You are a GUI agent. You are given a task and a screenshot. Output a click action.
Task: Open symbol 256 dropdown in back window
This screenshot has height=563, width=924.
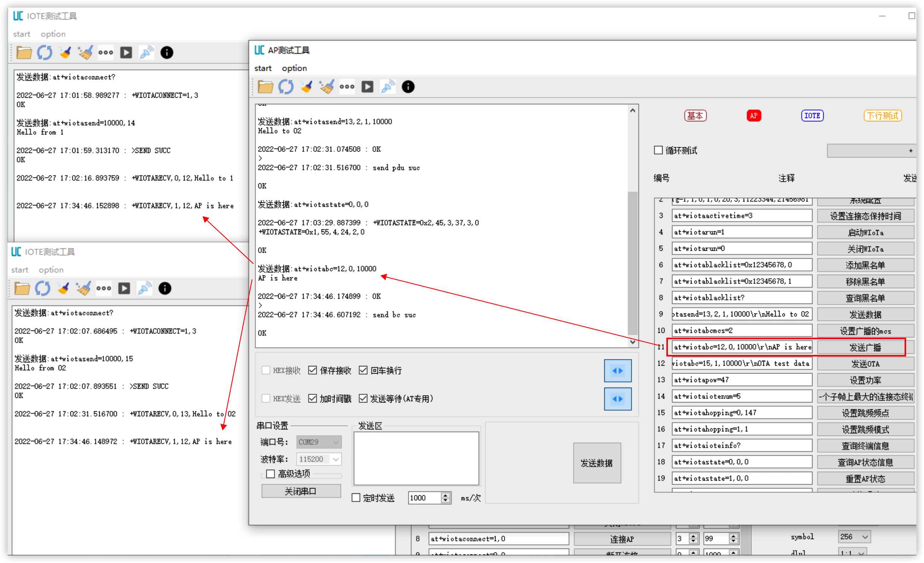coord(854,537)
